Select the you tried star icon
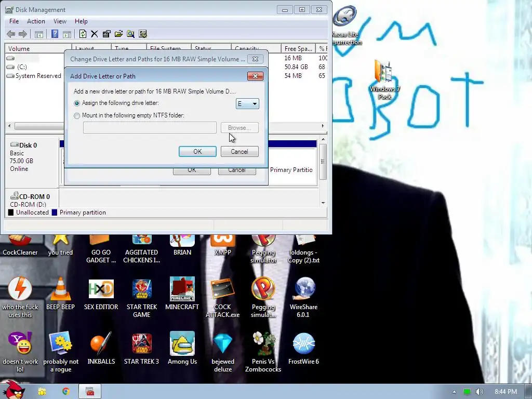532x399 pixels. pos(60,245)
